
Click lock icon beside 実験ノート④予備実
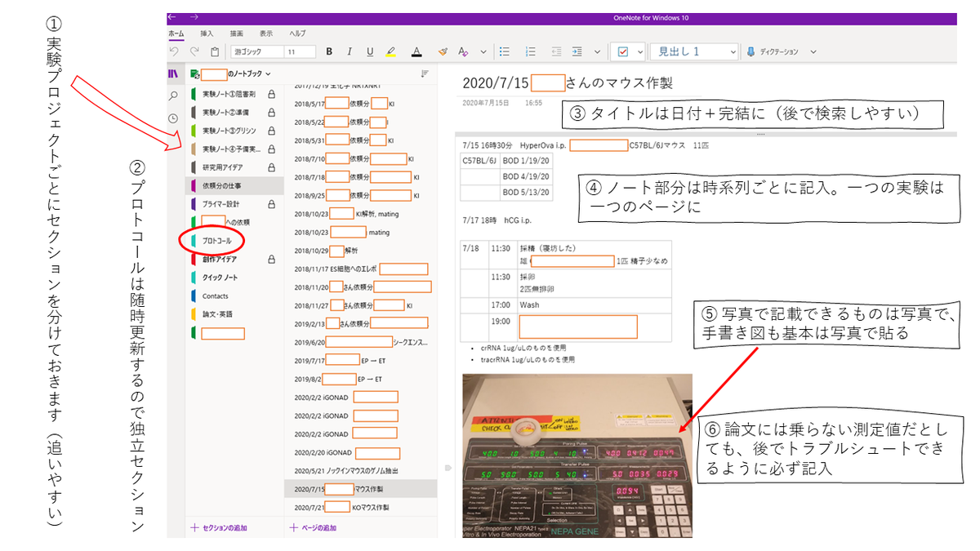coord(271,149)
